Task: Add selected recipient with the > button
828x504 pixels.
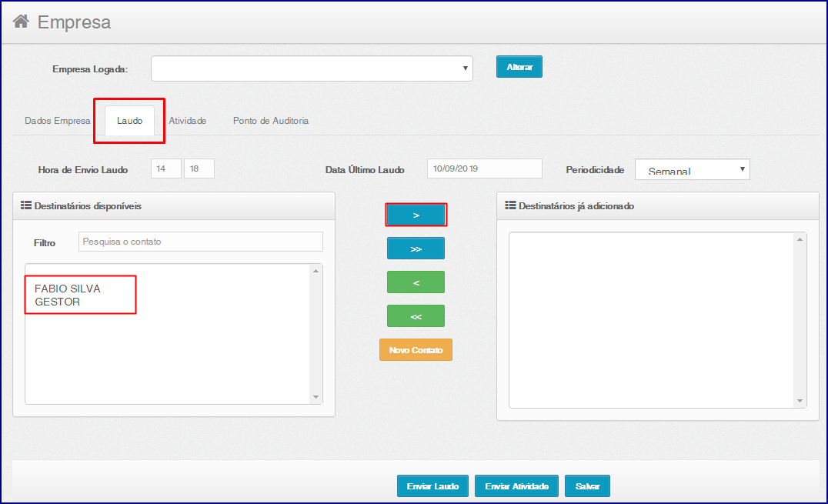Action: click(416, 215)
